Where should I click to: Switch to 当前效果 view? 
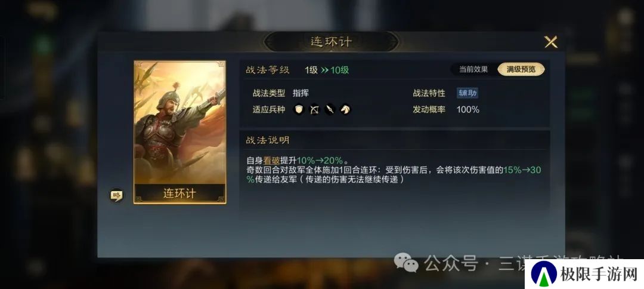point(473,69)
